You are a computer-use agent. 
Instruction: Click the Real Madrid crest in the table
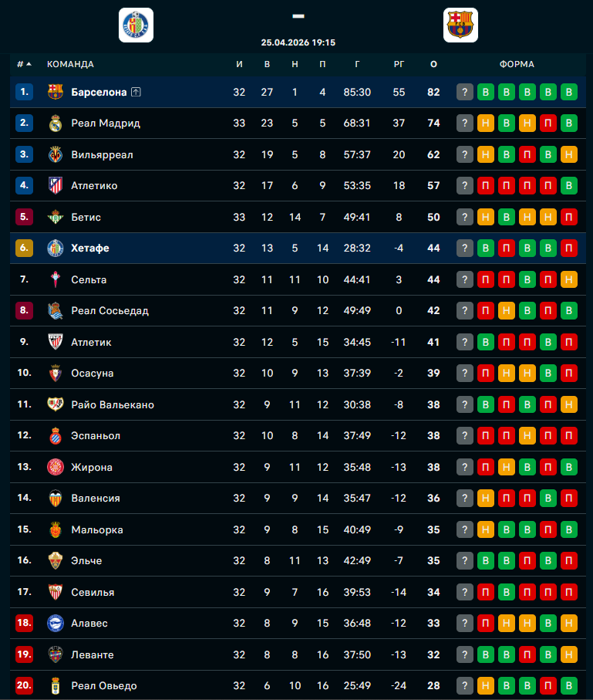pyautogui.click(x=55, y=123)
